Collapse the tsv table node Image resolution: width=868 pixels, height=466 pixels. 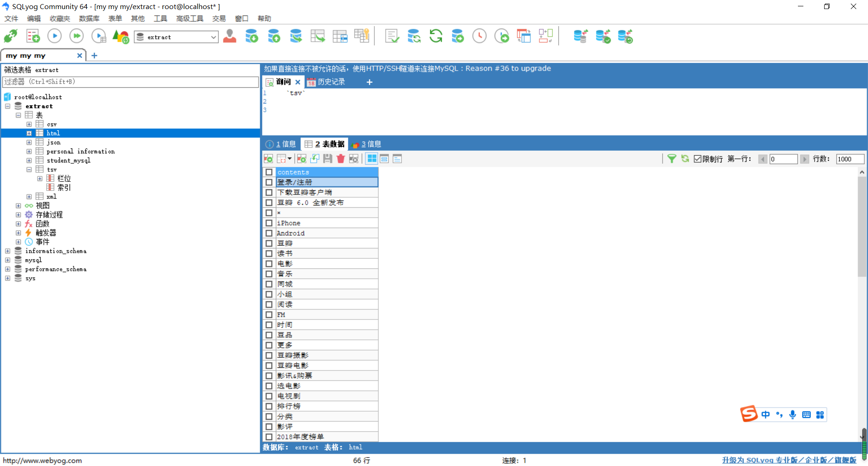coord(29,170)
